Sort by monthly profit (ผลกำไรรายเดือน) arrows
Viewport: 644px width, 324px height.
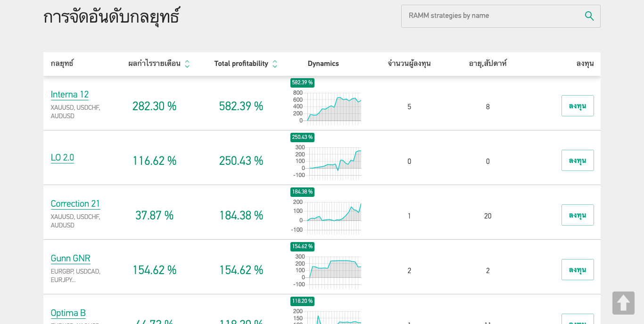187,64
